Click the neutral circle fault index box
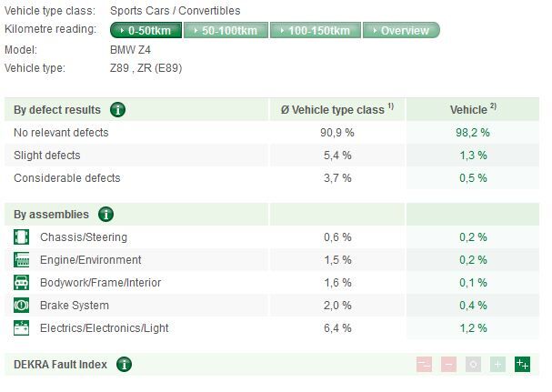The image size is (552, 392). tap(473, 365)
